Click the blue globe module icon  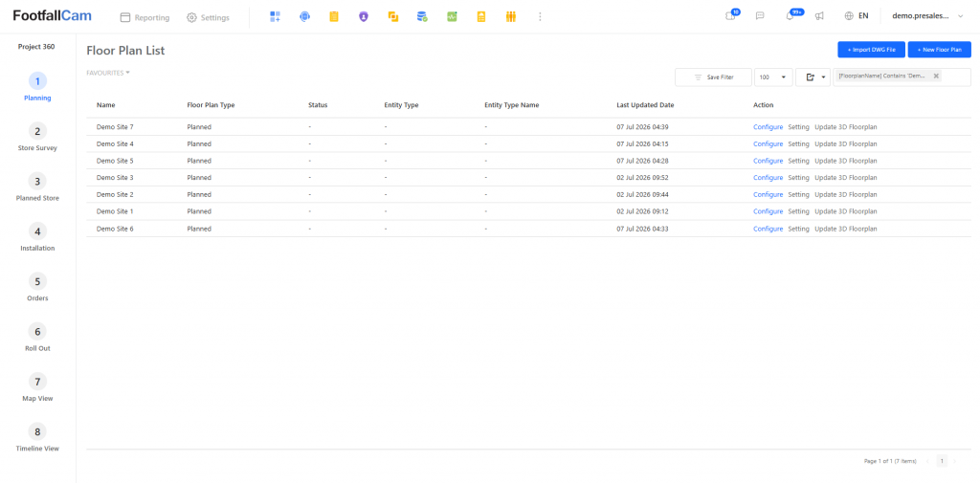click(x=304, y=17)
